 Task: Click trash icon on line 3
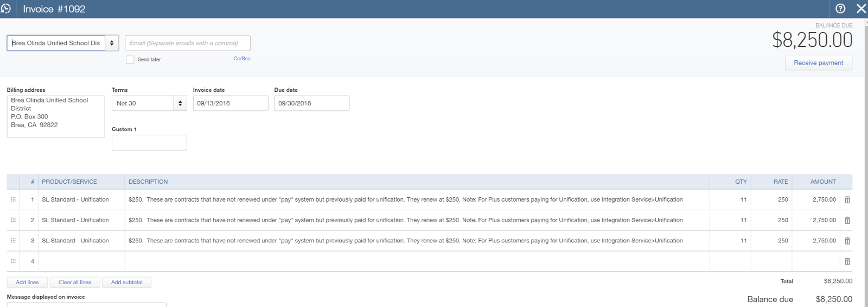point(847,241)
